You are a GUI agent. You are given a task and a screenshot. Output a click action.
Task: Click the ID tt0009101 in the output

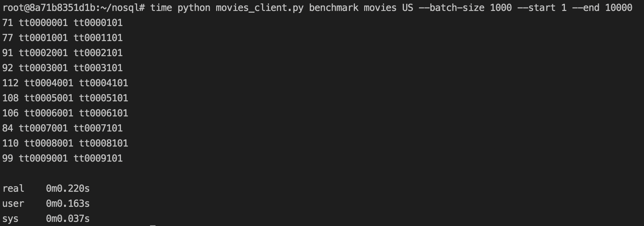98,158
